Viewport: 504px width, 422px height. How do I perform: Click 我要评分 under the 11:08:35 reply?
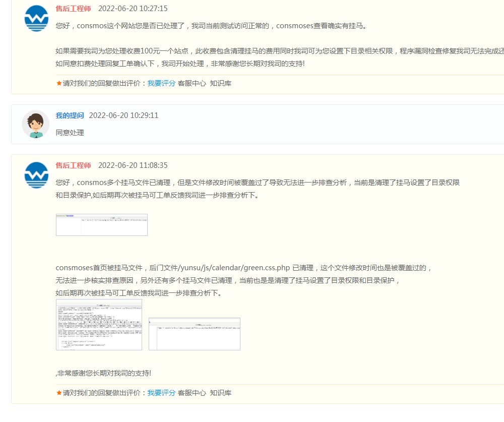161,393
